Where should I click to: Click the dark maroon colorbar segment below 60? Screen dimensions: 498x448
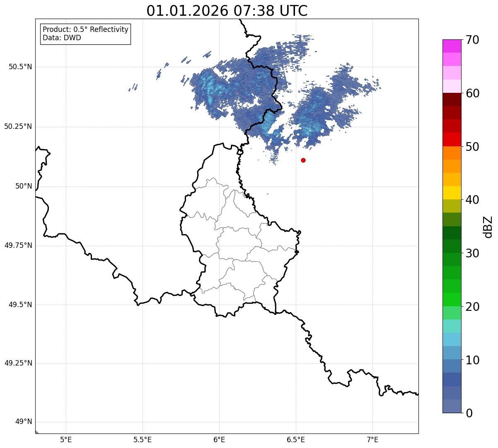pyautogui.click(x=452, y=99)
